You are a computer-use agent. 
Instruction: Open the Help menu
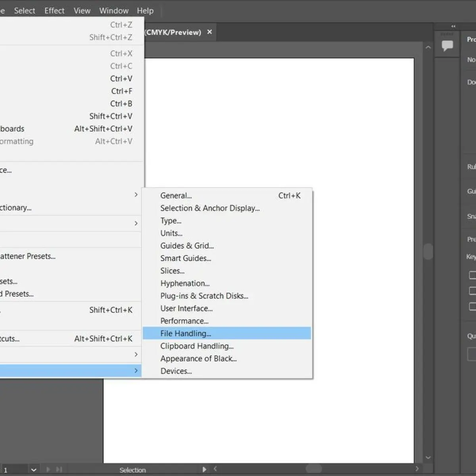point(145,11)
